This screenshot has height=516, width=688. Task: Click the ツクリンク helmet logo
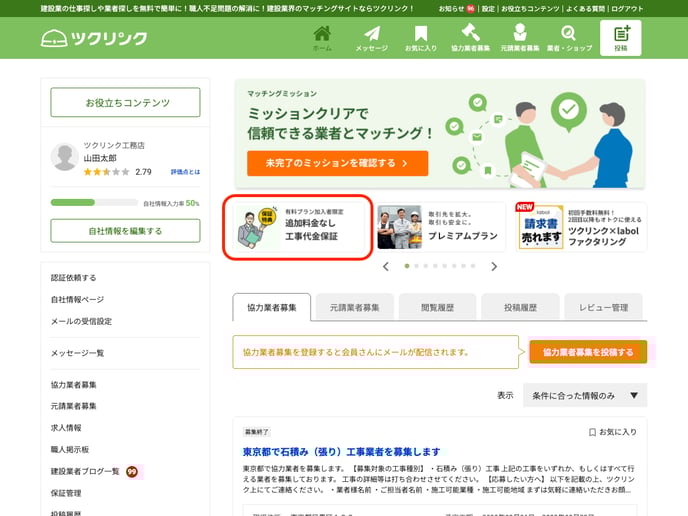click(93, 38)
